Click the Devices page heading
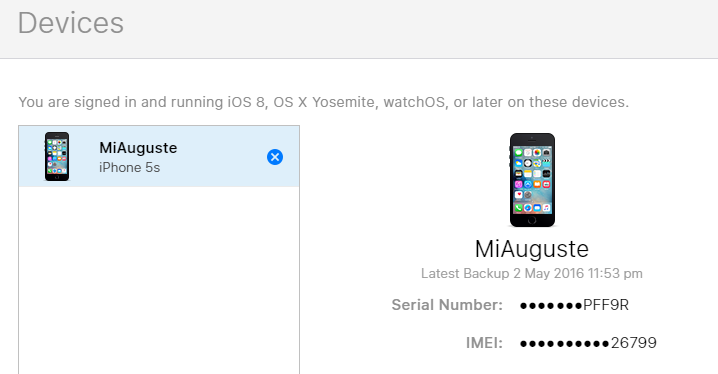This screenshot has width=718, height=374. pyautogui.click(x=71, y=23)
